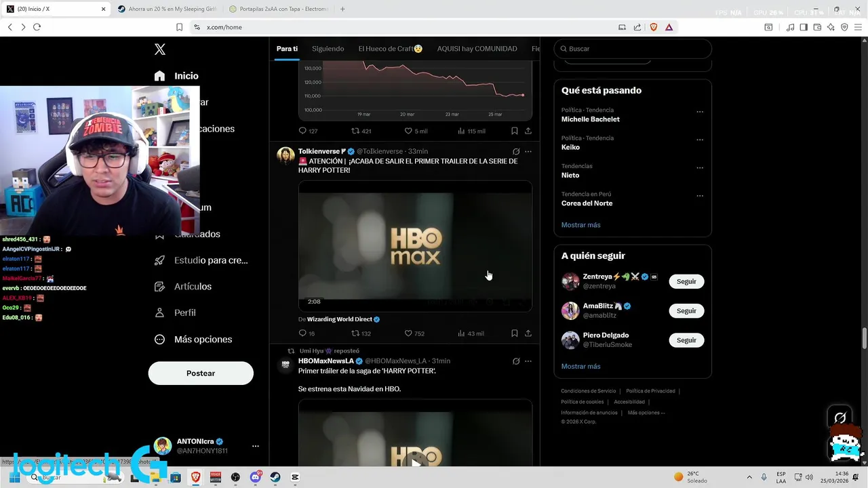Switch to the Siguiendo tab
This screenshot has height=488, width=868.
[328, 49]
